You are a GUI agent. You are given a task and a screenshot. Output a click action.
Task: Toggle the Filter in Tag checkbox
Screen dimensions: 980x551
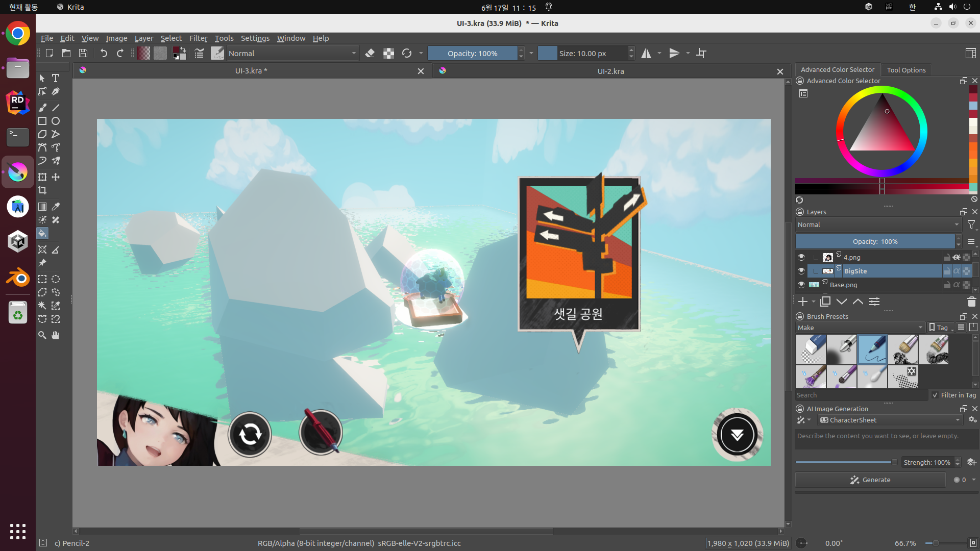point(935,395)
